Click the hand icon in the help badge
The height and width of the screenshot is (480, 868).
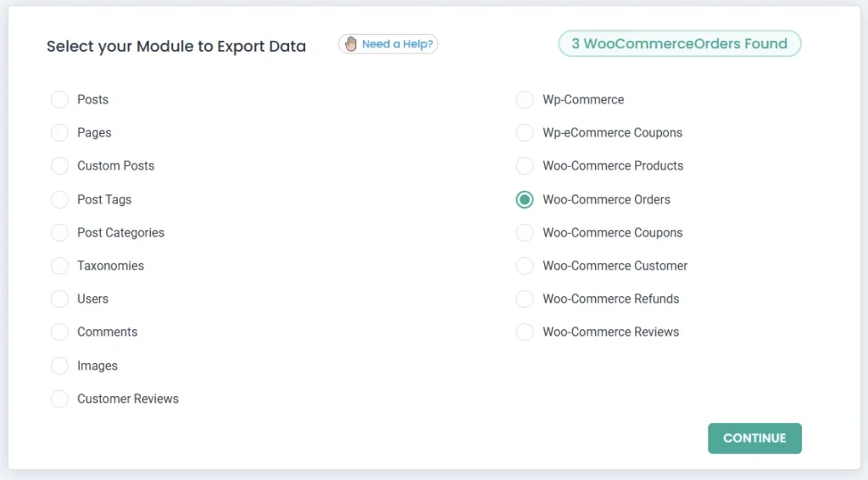(x=350, y=44)
